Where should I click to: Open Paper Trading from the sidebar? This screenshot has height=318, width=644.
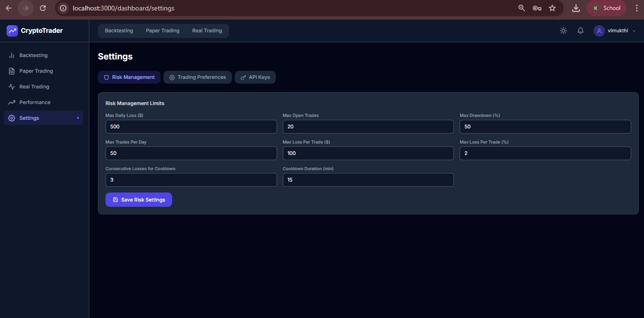tap(43, 71)
